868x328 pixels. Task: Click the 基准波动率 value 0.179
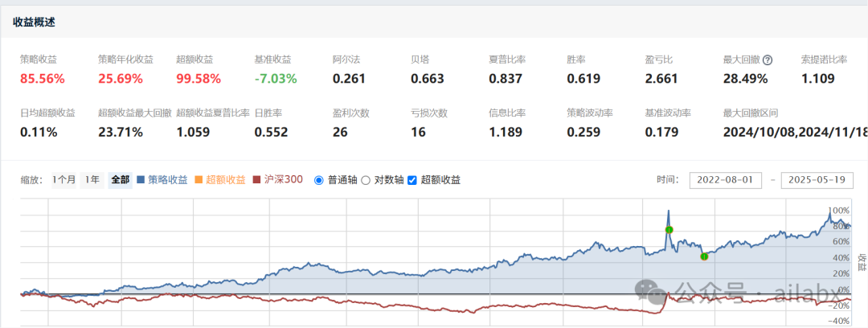coord(661,132)
